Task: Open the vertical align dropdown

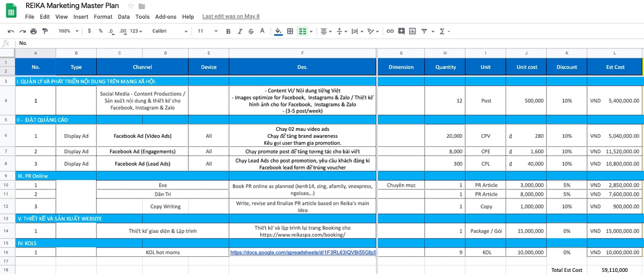Action: tap(341, 31)
